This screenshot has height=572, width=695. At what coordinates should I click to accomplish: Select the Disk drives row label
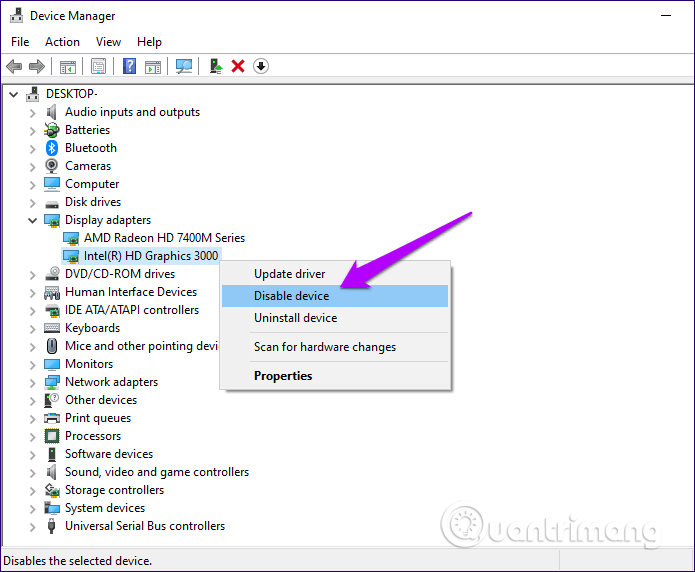click(x=93, y=202)
